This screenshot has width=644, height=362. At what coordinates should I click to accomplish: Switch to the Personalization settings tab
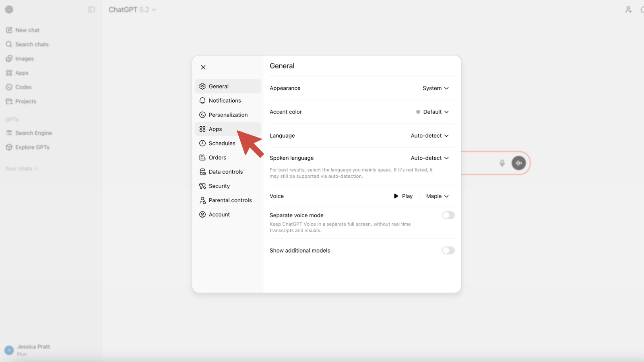228,115
